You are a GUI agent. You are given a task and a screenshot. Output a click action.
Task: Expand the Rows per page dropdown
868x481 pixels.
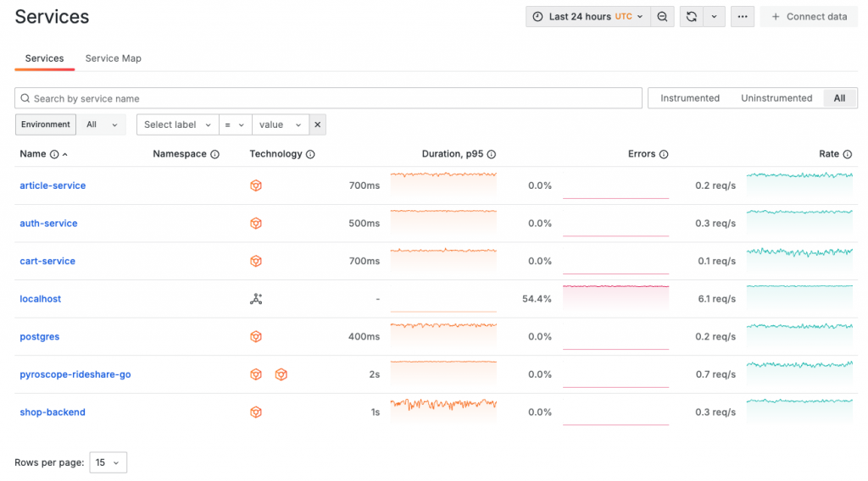[108, 462]
